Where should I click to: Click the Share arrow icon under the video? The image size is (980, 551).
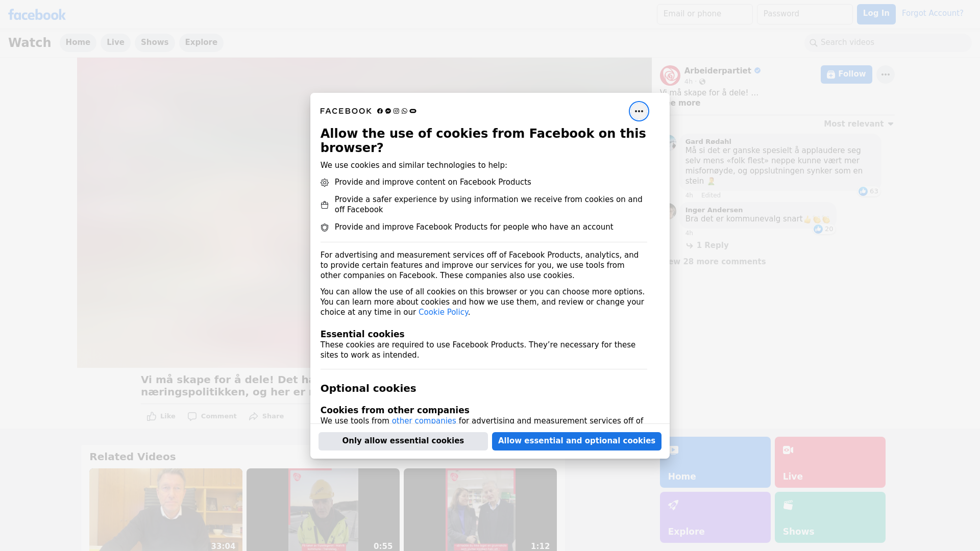pos(254,416)
